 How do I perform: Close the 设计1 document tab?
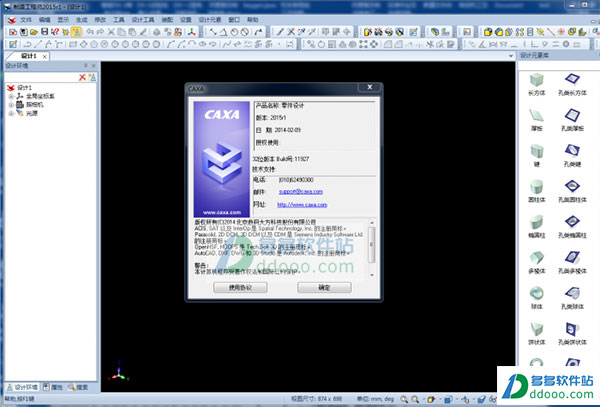pos(45,57)
